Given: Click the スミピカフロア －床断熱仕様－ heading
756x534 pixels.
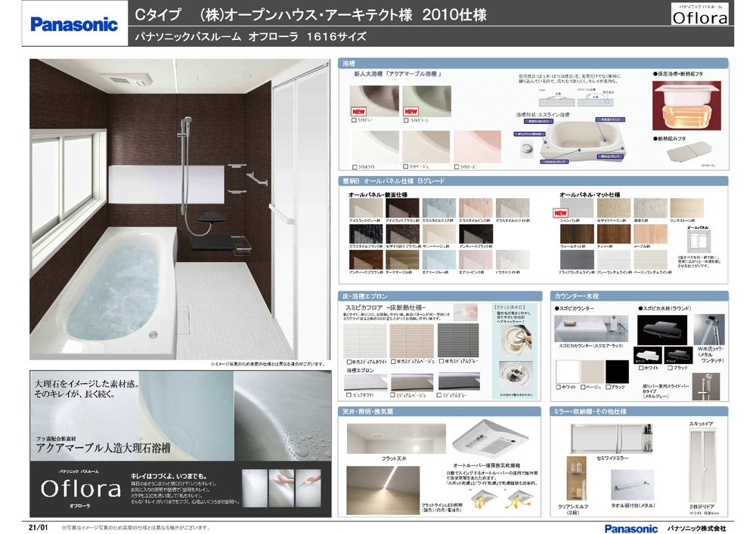Looking at the screenshot, I should (386, 307).
